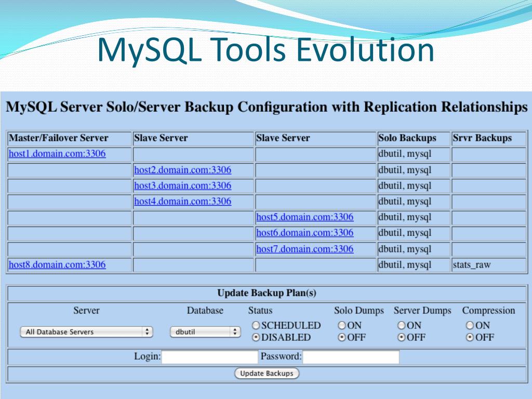This screenshot has height=399, width=532.
Task: Click the Password: label
Action: coord(281,356)
